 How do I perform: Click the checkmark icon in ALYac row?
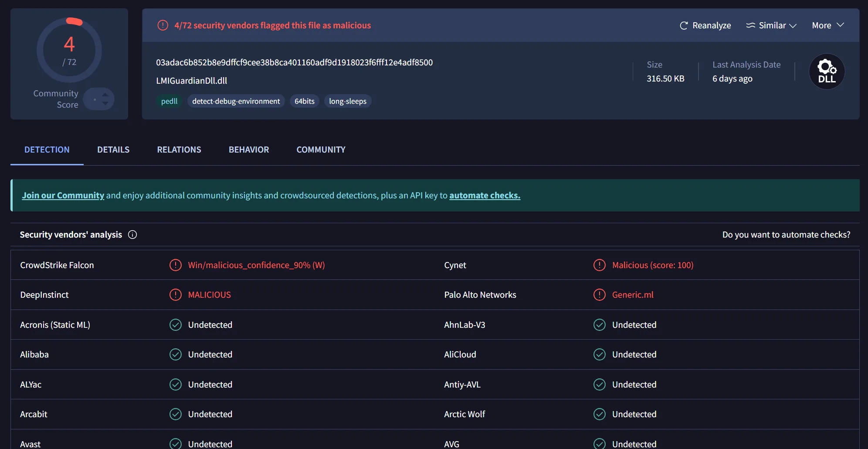(x=175, y=384)
